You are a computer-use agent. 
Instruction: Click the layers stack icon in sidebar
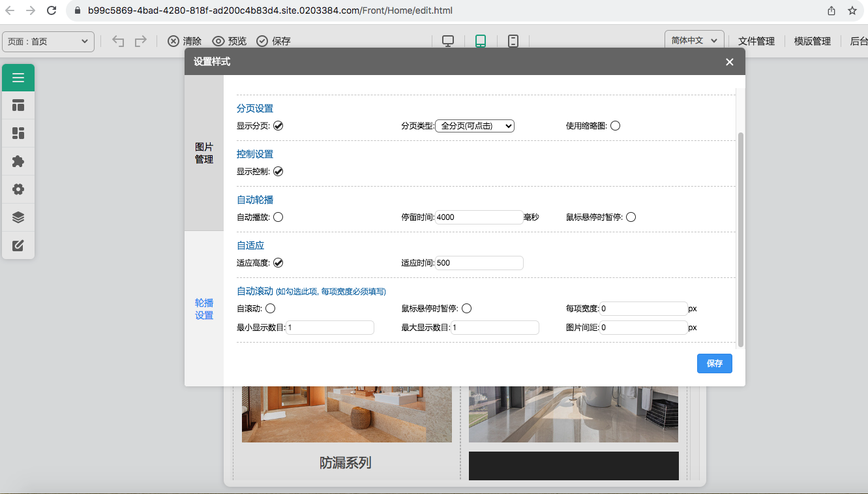tap(18, 217)
